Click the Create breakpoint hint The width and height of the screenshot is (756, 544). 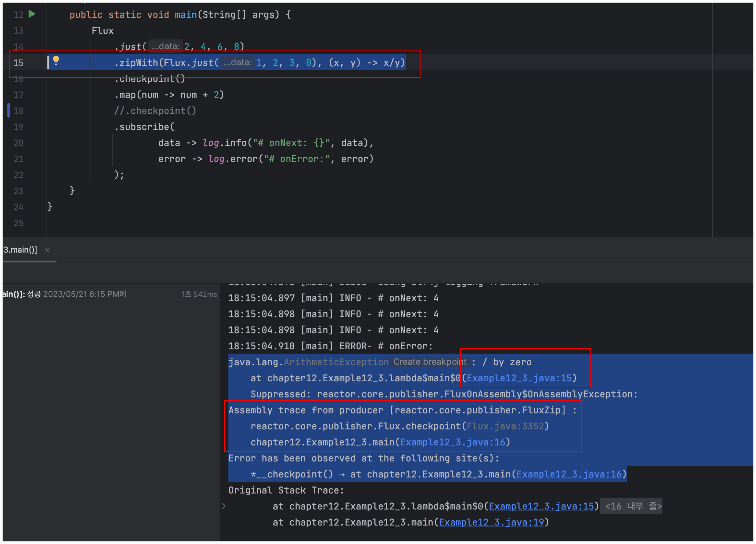coord(430,362)
